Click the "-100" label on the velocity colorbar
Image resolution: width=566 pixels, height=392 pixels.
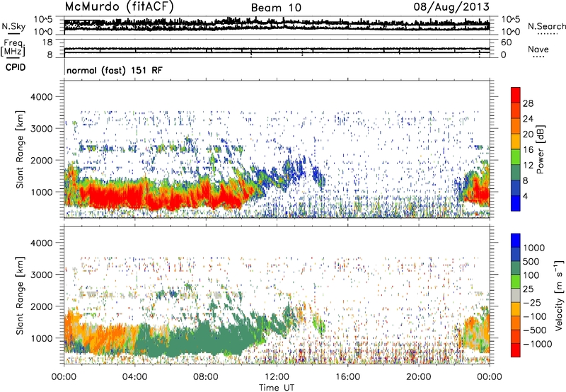535,316
